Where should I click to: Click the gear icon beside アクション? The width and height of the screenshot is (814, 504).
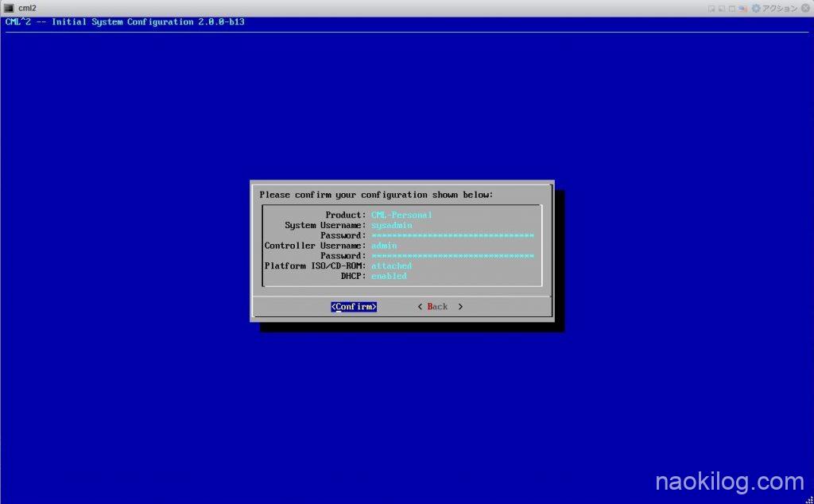point(756,8)
